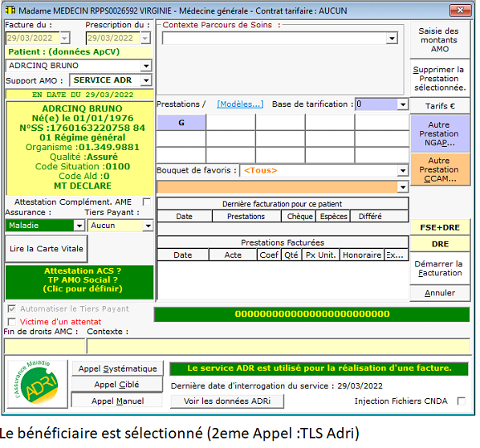Click the Fin de droits AMC field
Viewport: 480px width, 448px height.
[x=44, y=346]
